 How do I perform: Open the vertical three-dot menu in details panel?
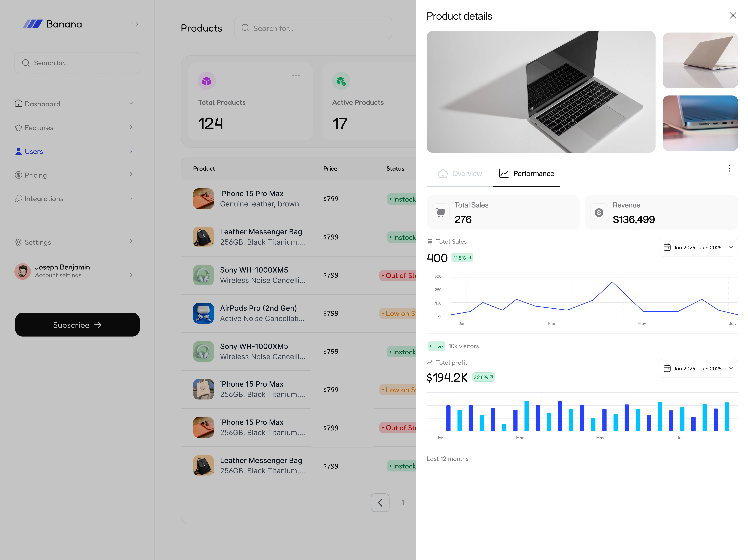[x=729, y=168]
